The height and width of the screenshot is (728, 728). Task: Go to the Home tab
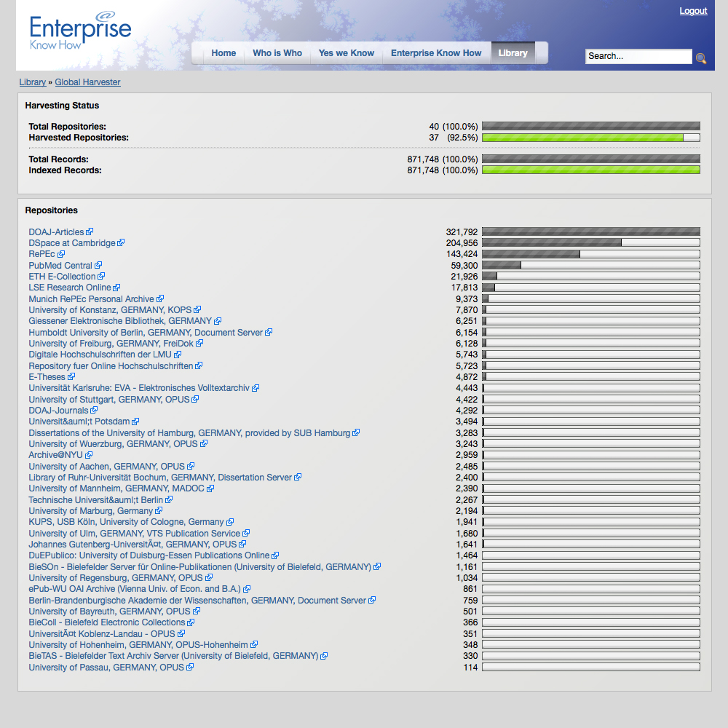pos(223,53)
